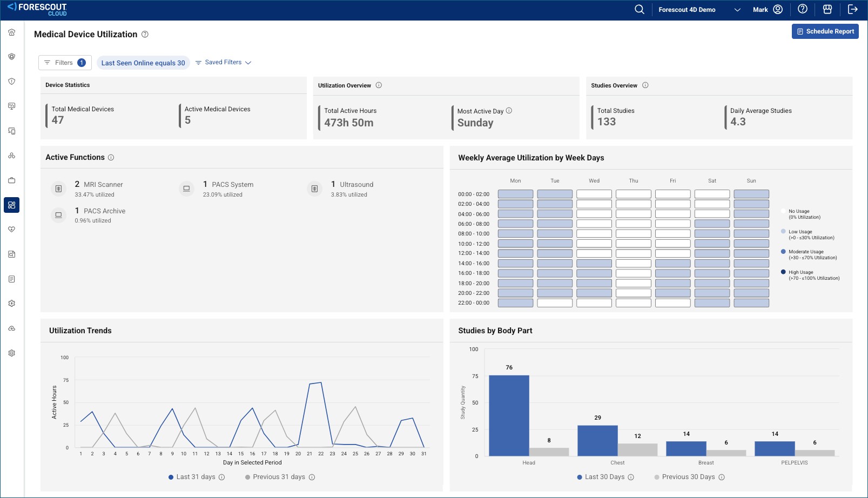This screenshot has height=498, width=868.
Task: Click info icon next to Utilization Overview
Action: point(379,85)
